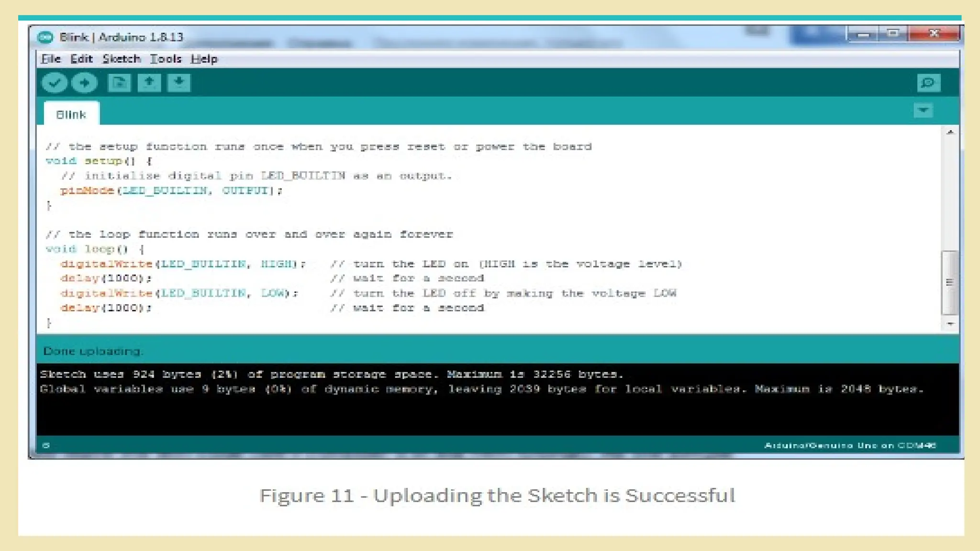Click the editor scrollbar down arrow

(950, 324)
